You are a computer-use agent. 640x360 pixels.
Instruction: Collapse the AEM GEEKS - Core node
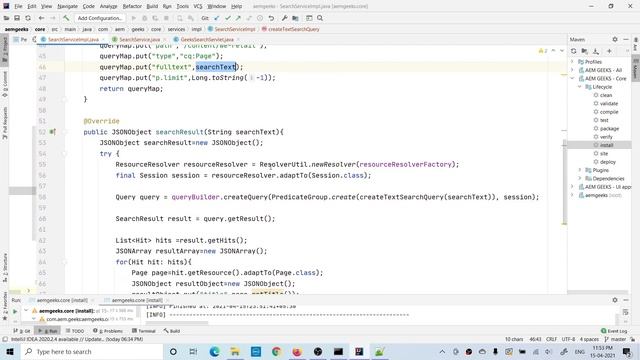click(x=572, y=78)
